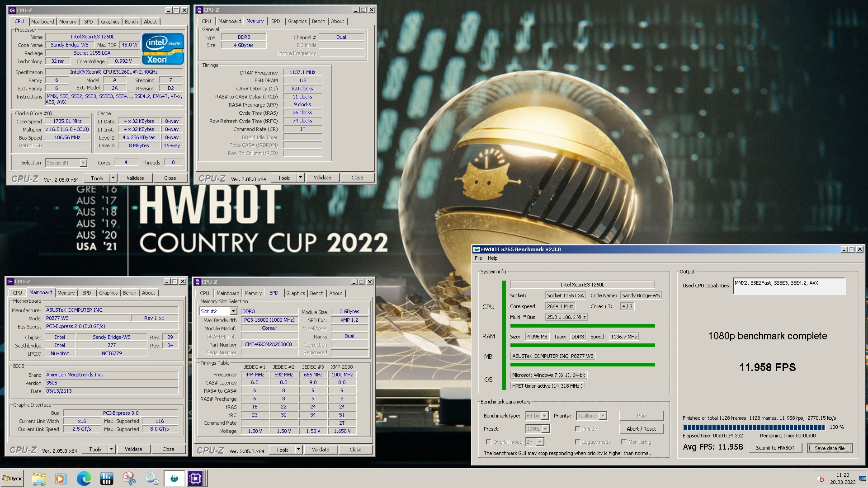The height and width of the screenshot is (488, 868).
Task: Expand Tools arrow in CPU-Z Mainboard window
Action: [x=111, y=449]
